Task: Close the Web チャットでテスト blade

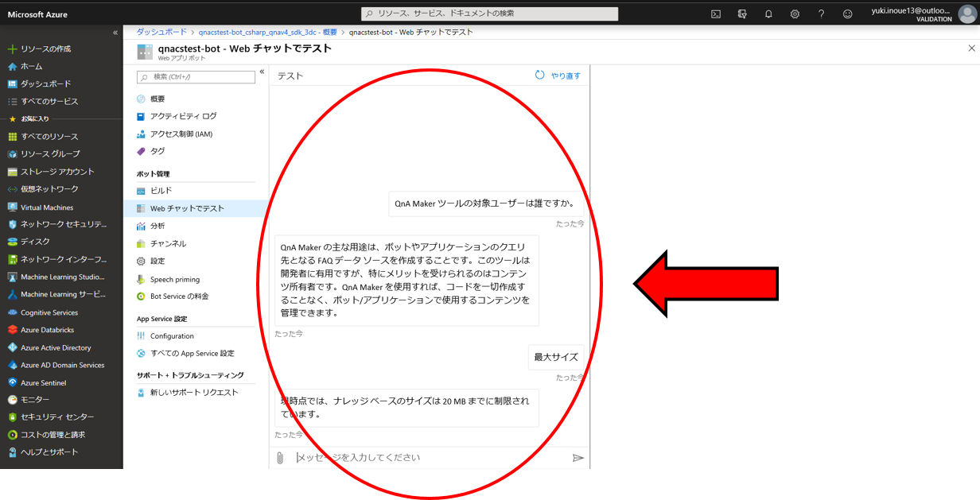Action: click(x=971, y=48)
